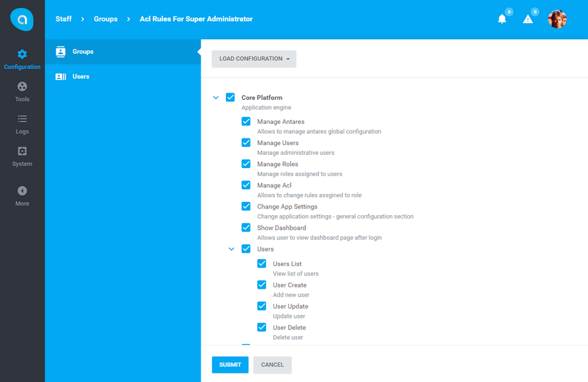The height and width of the screenshot is (382, 588).
Task: Go to Staff breadcrumb
Action: pos(64,19)
